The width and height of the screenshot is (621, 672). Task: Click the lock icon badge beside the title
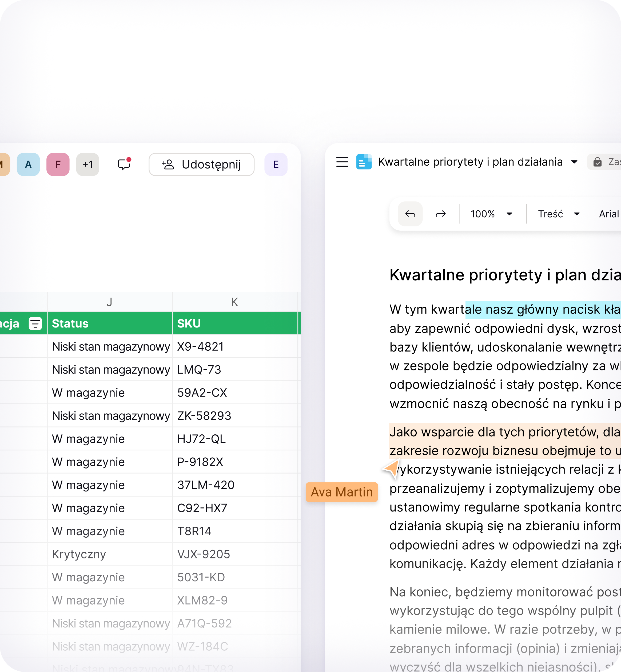point(598,162)
